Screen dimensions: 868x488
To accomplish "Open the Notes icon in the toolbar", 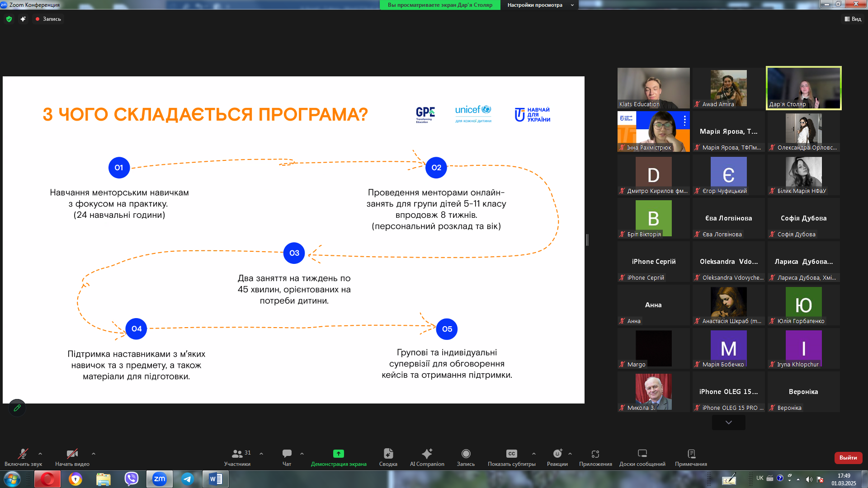I will pos(691,454).
